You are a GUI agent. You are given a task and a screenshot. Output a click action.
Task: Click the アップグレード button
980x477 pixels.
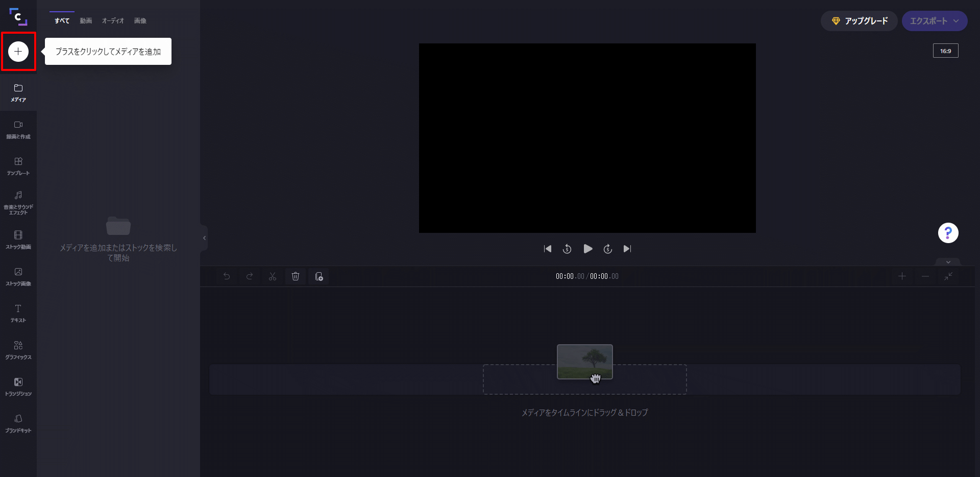click(x=859, y=21)
